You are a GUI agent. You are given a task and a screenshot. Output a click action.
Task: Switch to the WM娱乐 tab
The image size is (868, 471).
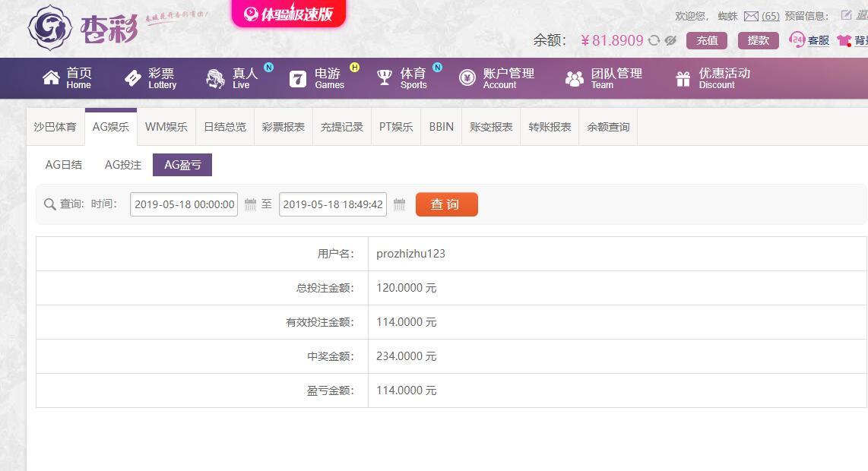pyautogui.click(x=166, y=127)
